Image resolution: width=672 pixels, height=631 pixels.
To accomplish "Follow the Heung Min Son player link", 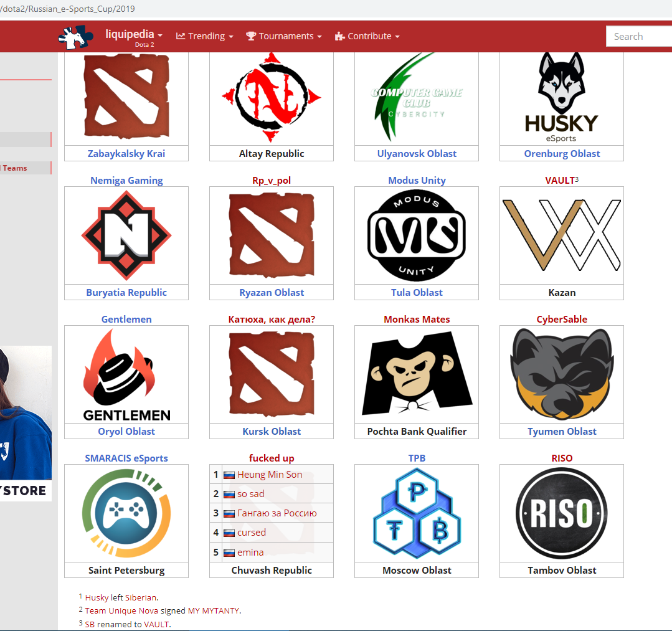I will pos(270,475).
